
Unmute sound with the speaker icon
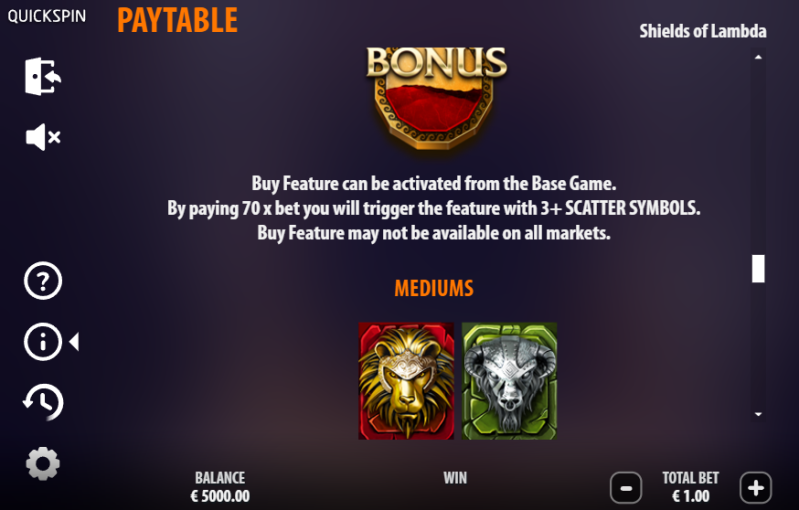pyautogui.click(x=43, y=137)
